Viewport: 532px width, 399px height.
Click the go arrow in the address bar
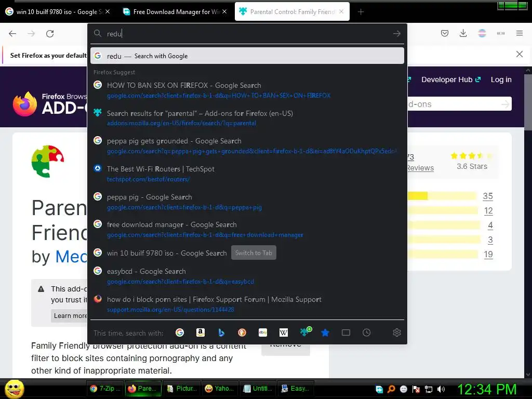pos(396,34)
